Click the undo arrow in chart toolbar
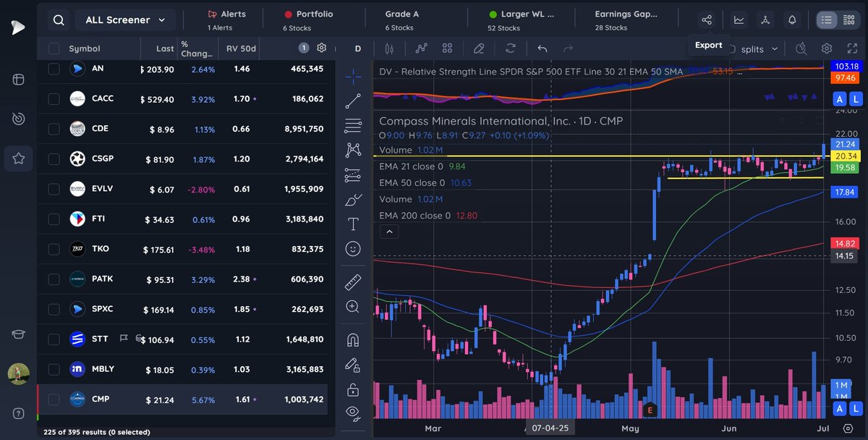Screen dimensions: 868x440 coord(542,48)
